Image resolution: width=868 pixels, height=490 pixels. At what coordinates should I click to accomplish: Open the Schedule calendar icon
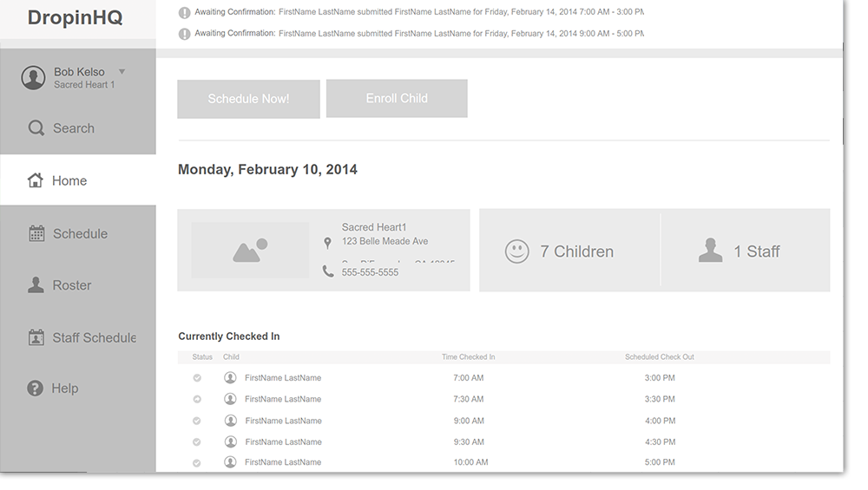coord(36,233)
